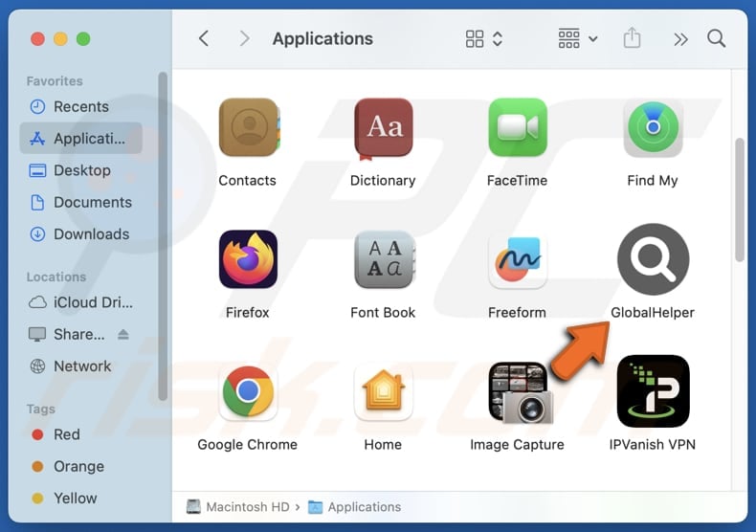Screen dimensions: 756x532
Task: Select the Freeform app icon
Action: (x=518, y=259)
